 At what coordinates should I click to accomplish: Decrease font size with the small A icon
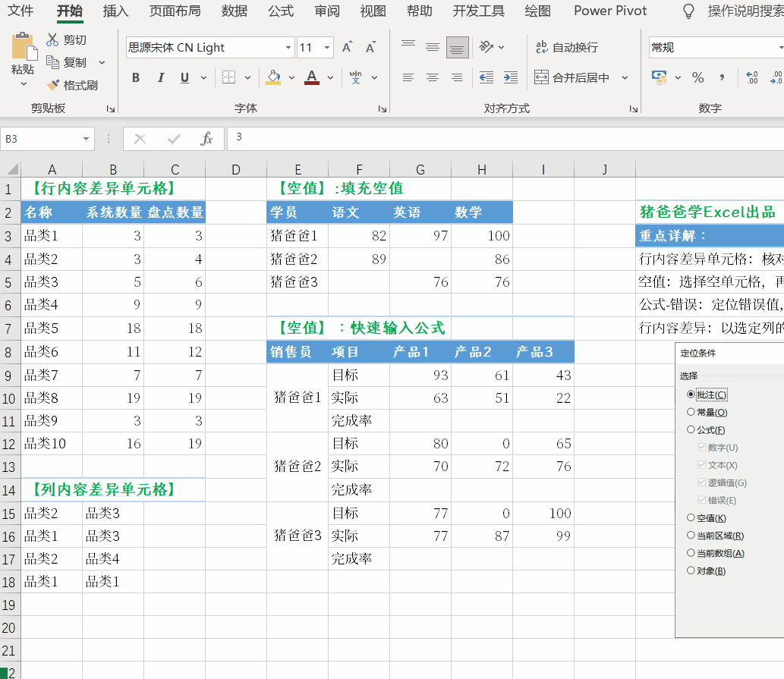point(370,48)
